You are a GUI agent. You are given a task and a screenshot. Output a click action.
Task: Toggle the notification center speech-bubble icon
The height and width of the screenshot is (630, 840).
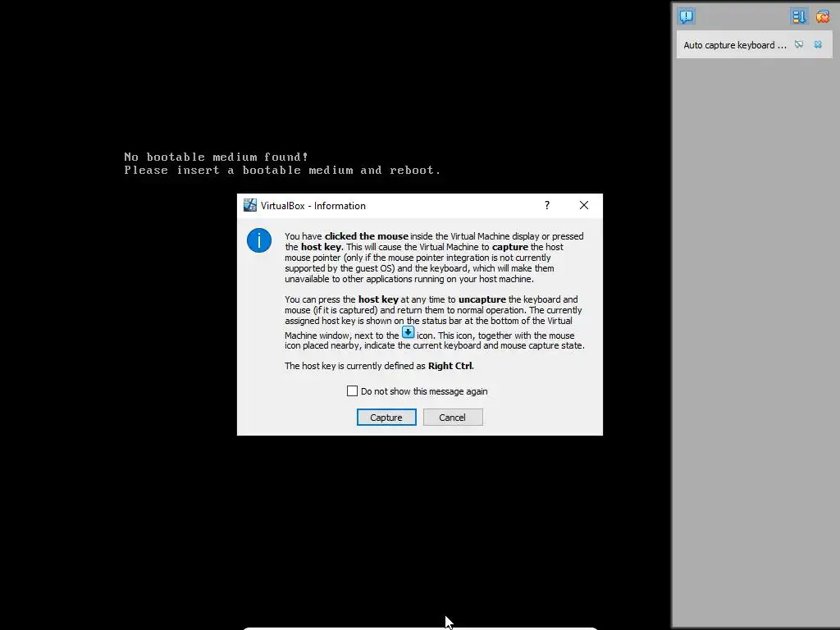(x=686, y=16)
